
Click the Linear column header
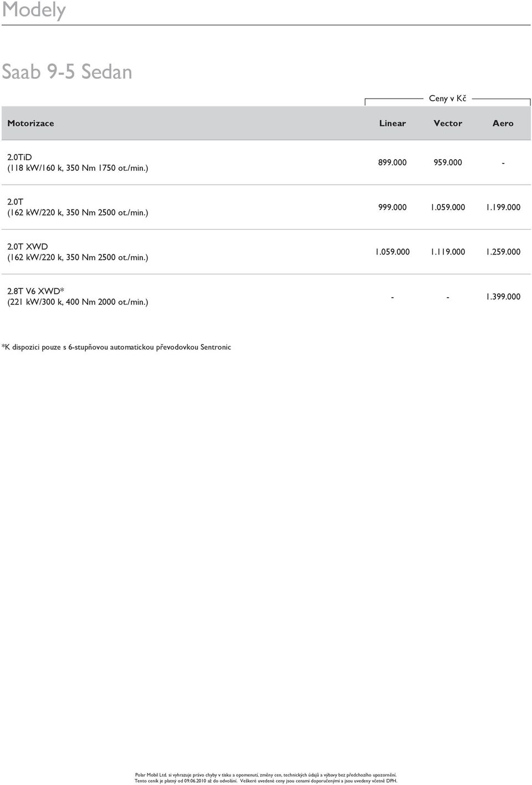point(392,123)
